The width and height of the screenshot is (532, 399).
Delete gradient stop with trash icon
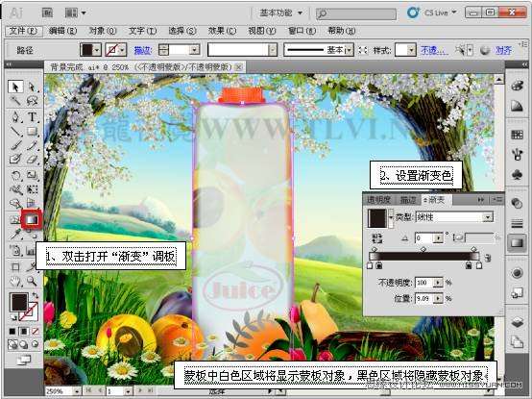(x=488, y=258)
